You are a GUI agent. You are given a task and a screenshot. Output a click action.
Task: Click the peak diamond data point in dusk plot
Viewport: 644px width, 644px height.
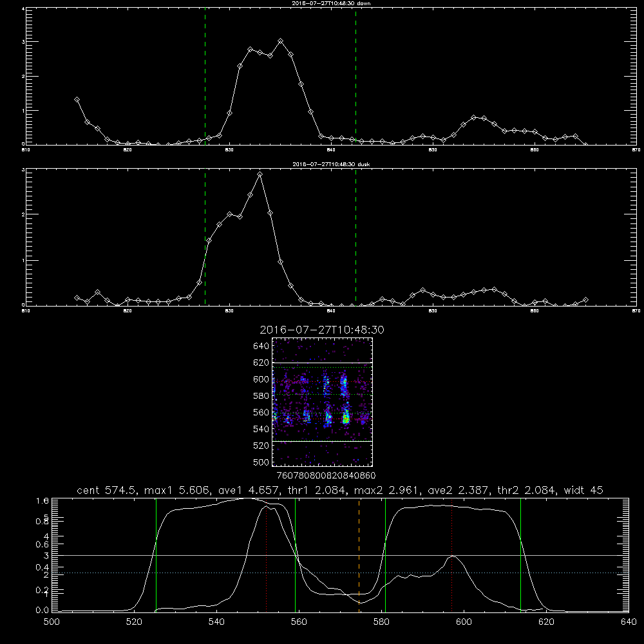click(260, 175)
